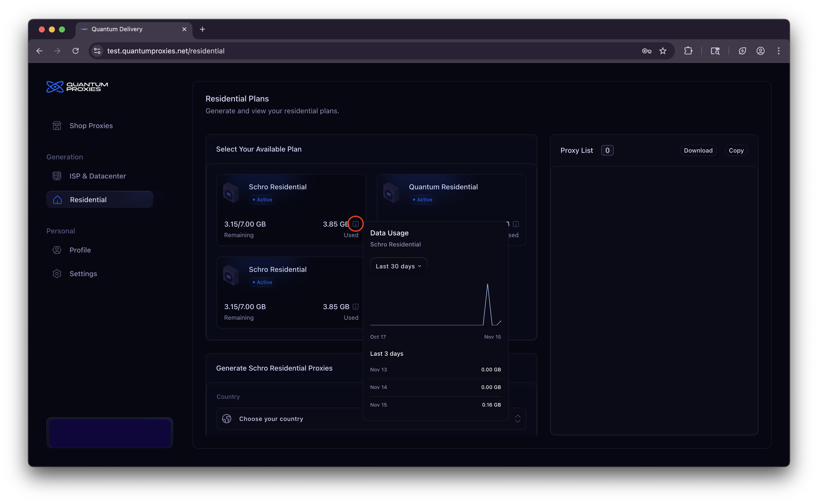
Task: Click info icon on second Schro Residential card
Action: pos(355,307)
